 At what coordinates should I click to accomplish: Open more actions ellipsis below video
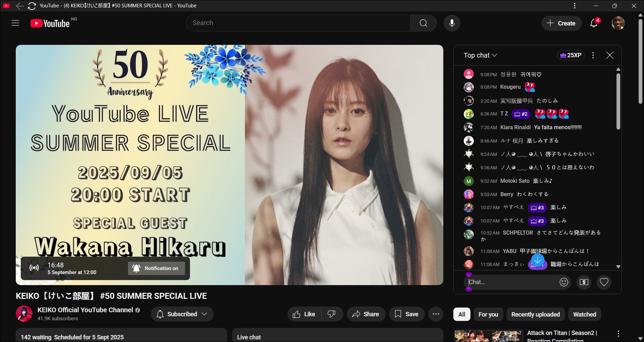coord(436,314)
